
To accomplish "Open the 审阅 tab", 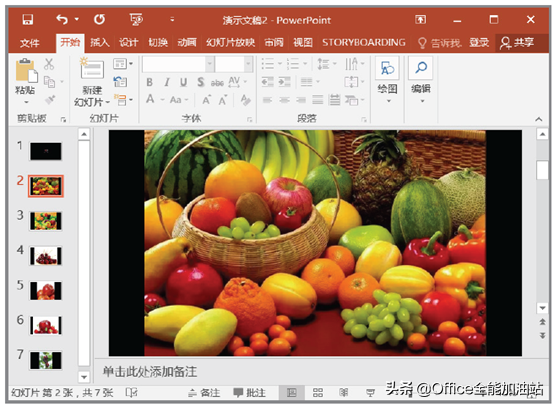I will (x=274, y=43).
